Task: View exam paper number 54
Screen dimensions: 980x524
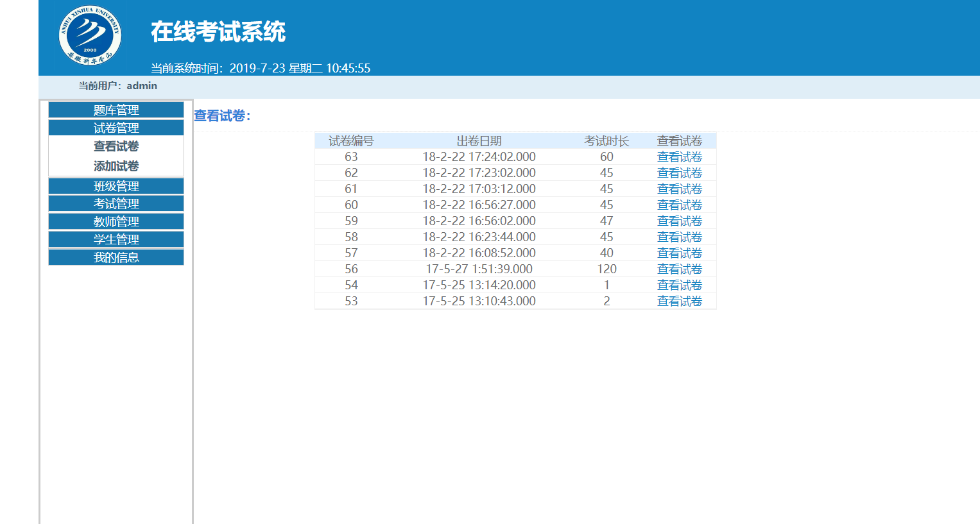Action: pos(680,285)
